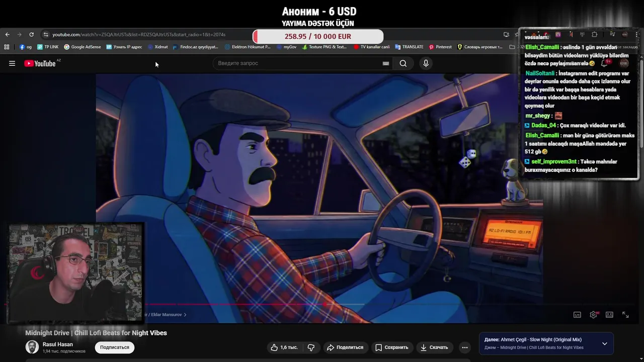The width and height of the screenshot is (644, 362).
Task: Expand the Eldar Mansurov chapter chevron
Action: tap(185, 315)
